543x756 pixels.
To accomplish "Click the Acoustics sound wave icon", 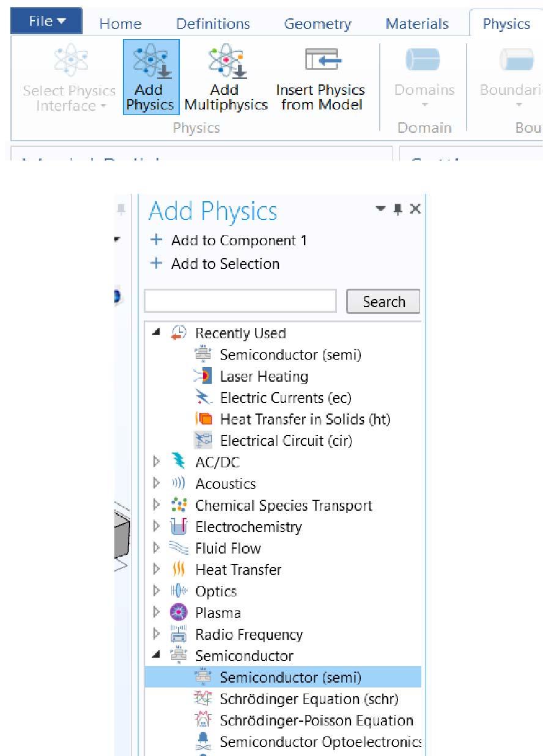I will pos(179,484).
